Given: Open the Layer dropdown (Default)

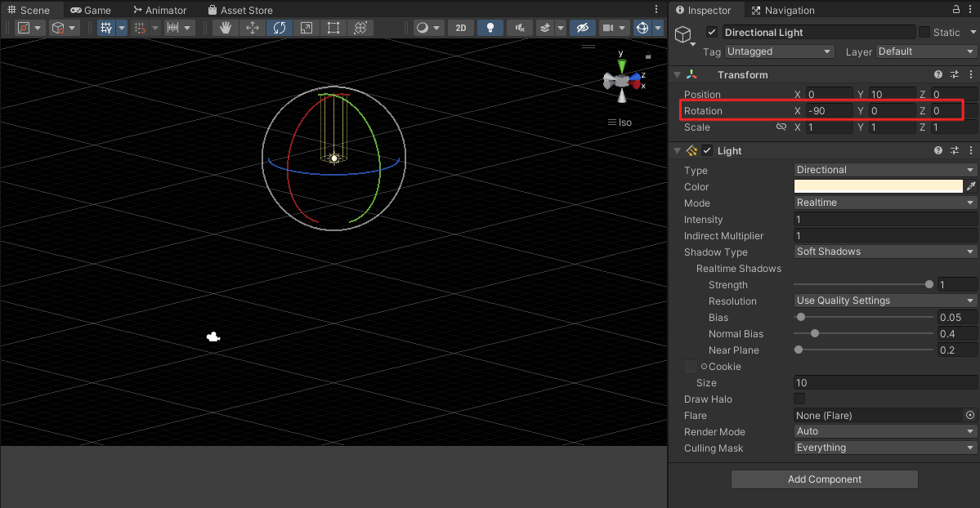Looking at the screenshot, I should (926, 51).
